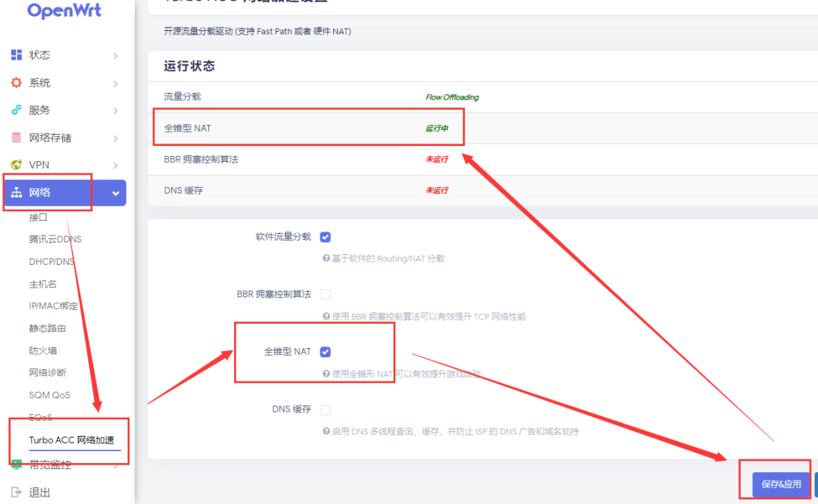This screenshot has height=504, width=818.
Task: Click the VPN globe icon
Action: (x=17, y=165)
